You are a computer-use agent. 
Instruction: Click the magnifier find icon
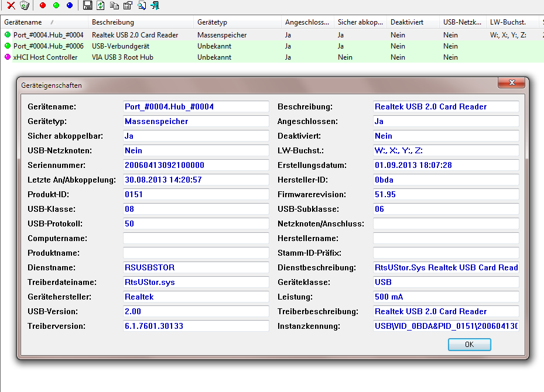point(142,5)
